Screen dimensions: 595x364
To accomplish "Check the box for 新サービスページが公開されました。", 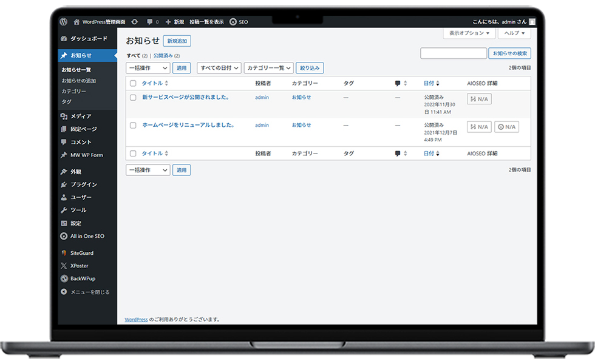I will tap(133, 97).
